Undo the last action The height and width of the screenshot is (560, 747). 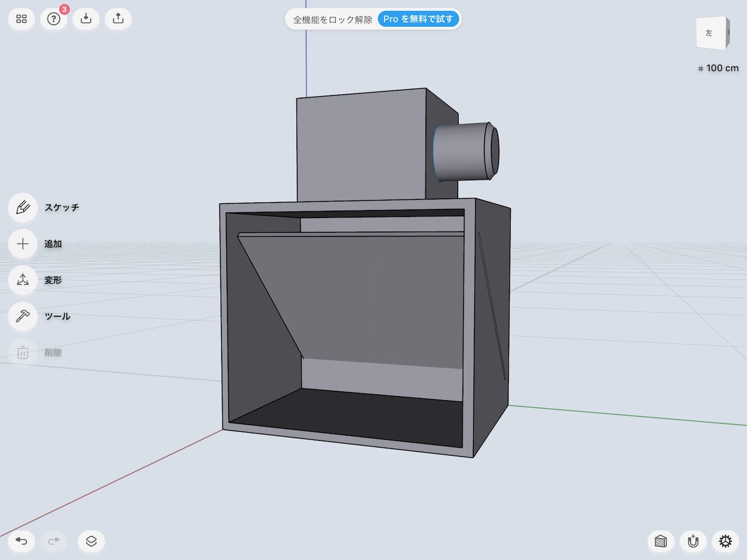click(22, 541)
